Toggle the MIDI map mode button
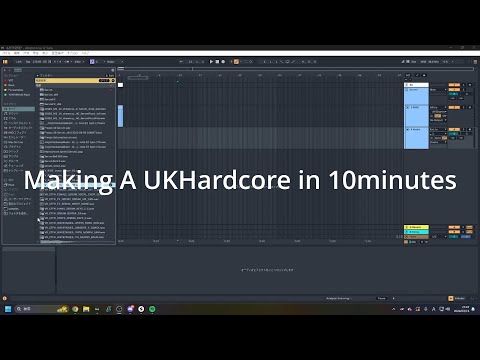 (x=423, y=62)
